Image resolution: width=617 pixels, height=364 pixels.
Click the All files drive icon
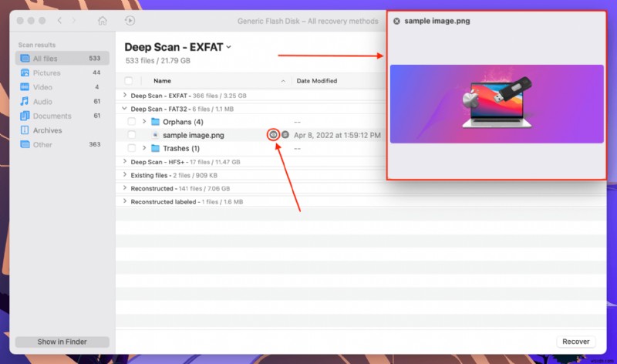click(25, 59)
